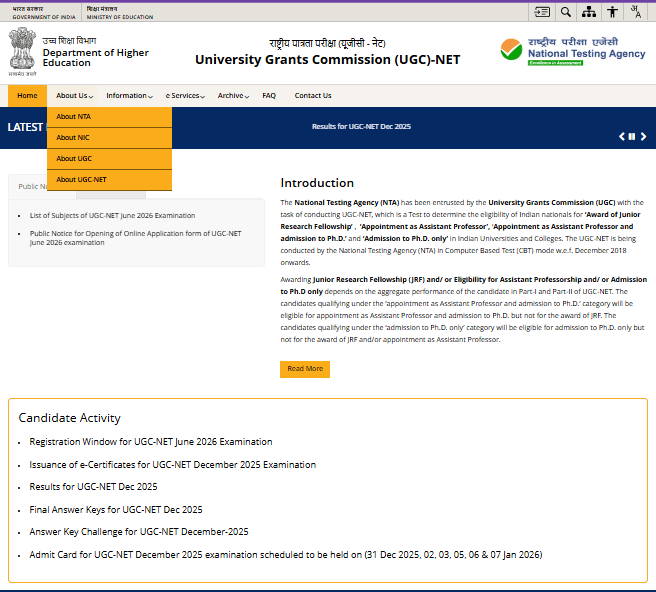Open Answer Key Challenge for UGC-NET December-2025
This screenshot has width=656, height=592.
(139, 532)
